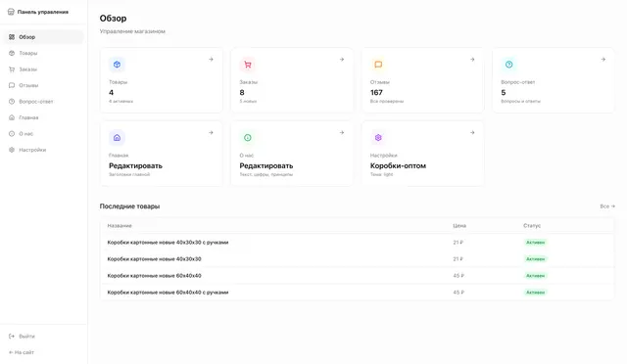Click the violet gear icon on Настройки card

click(x=378, y=137)
